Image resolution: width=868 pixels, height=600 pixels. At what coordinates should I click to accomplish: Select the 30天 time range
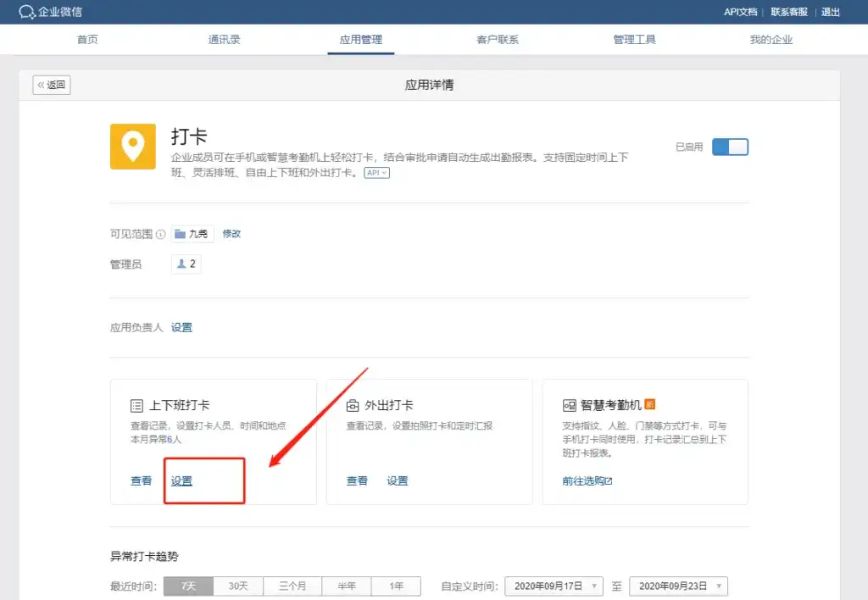pyautogui.click(x=238, y=586)
